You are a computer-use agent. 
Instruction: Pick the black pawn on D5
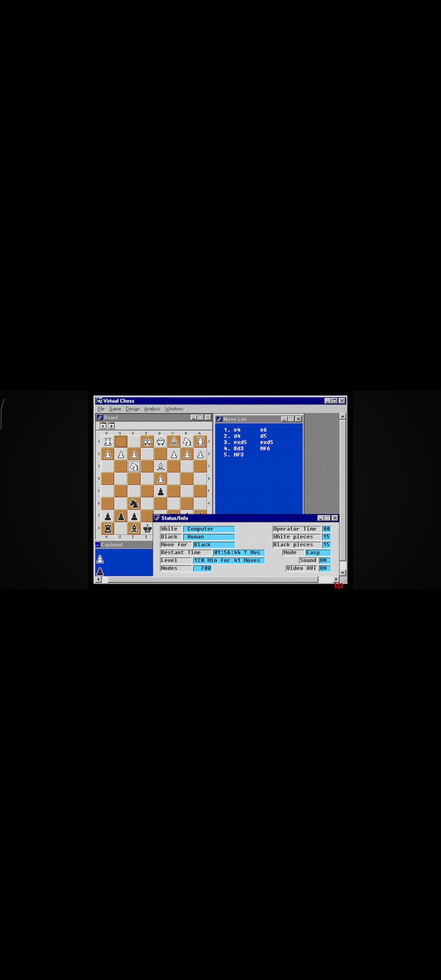click(x=161, y=491)
